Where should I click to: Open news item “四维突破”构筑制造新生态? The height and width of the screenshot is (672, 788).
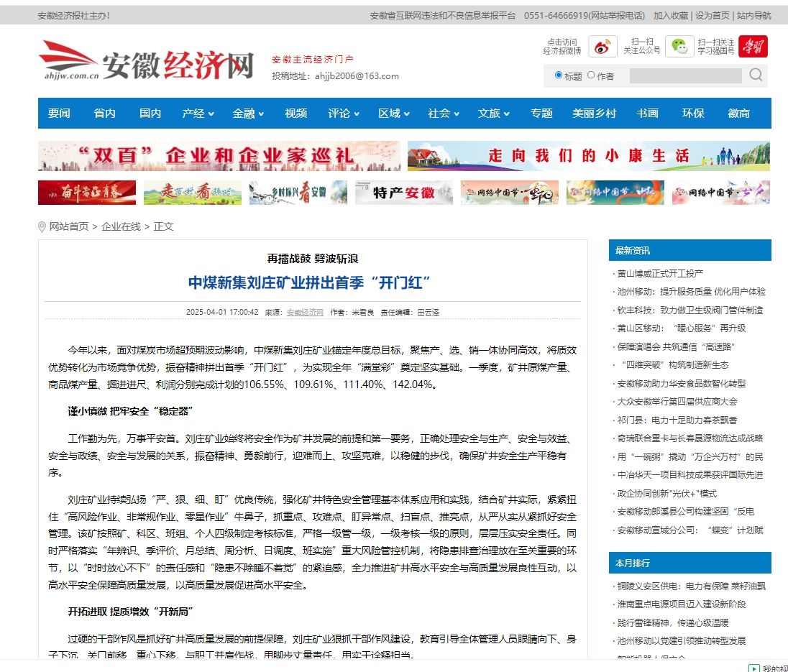[x=675, y=365]
